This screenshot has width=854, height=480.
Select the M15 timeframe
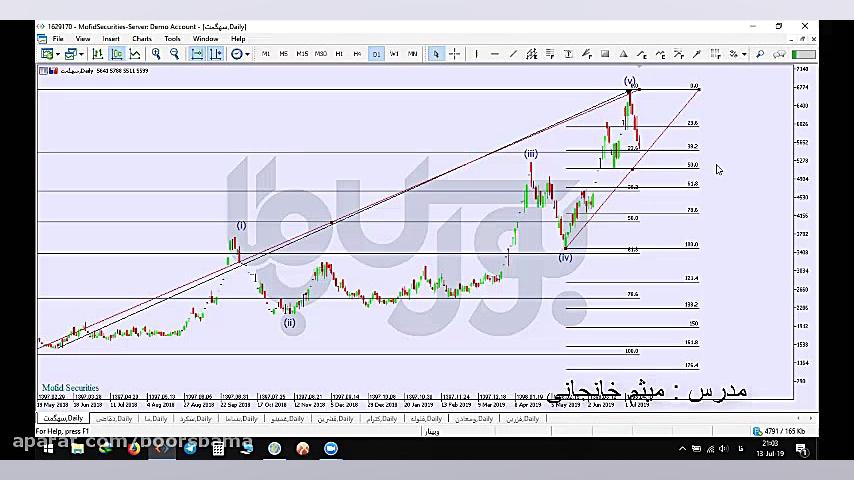click(302, 54)
